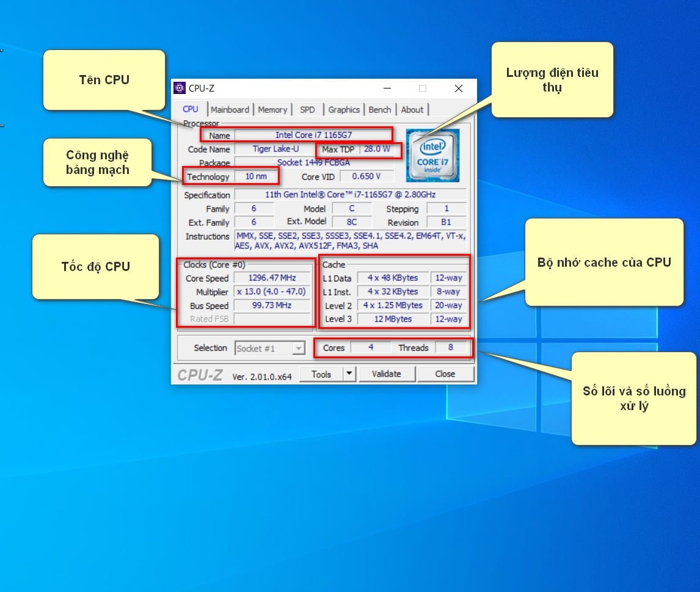
Task: Click the L1 Data value 4 x 48 KBytes
Action: (393, 278)
